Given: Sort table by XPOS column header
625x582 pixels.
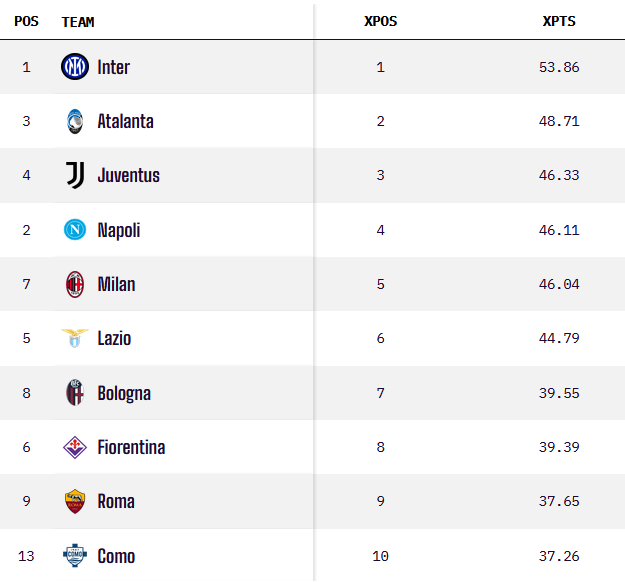Looking at the screenshot, I should 381,21.
